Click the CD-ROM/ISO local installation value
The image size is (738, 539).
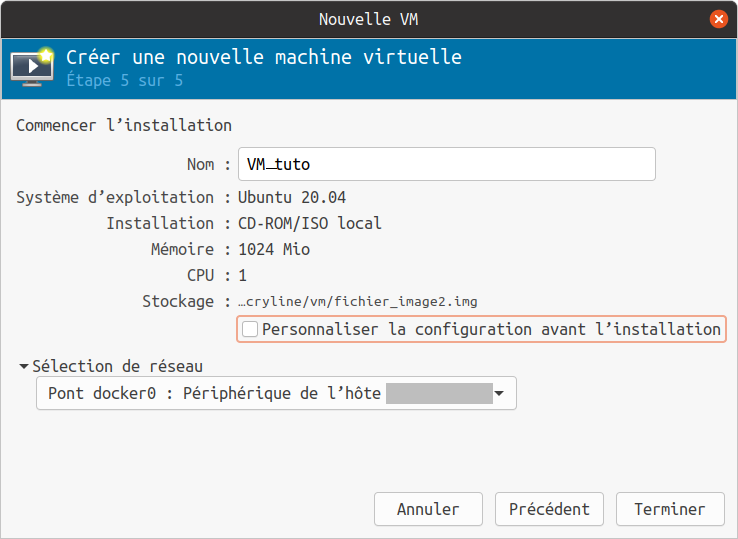(310, 223)
